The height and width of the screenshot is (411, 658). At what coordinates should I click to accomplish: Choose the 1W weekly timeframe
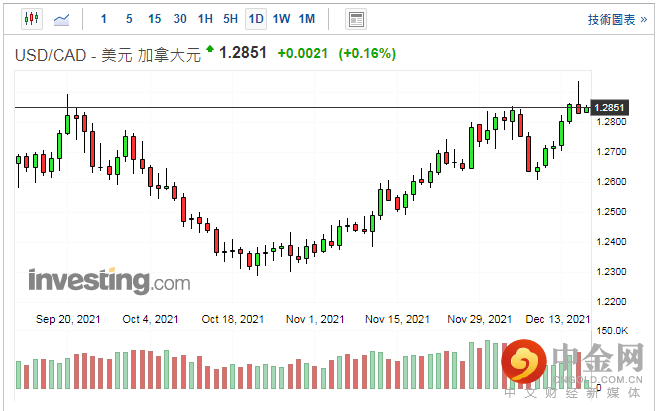(281, 19)
